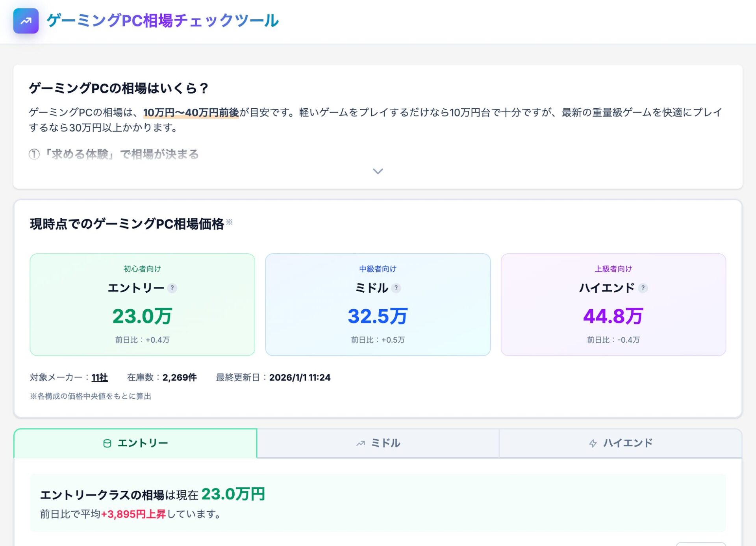Open the help tooltip beside エントリー heading
Screen dimensions: 756x546
pyautogui.click(x=172, y=288)
